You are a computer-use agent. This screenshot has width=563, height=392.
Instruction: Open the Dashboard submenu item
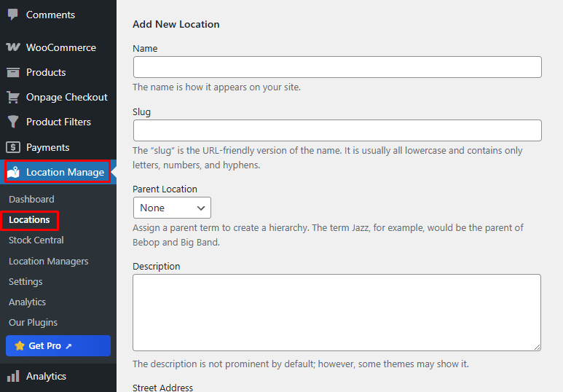coord(31,199)
